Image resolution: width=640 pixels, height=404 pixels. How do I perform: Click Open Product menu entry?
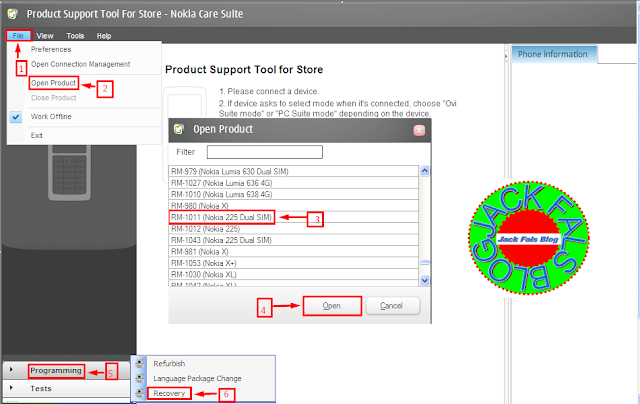(53, 83)
